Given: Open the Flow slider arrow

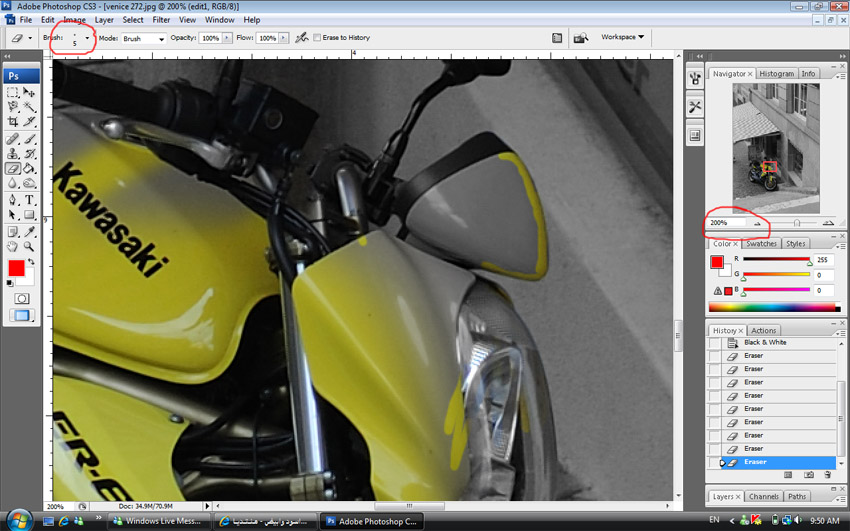Looking at the screenshot, I should tap(283, 38).
